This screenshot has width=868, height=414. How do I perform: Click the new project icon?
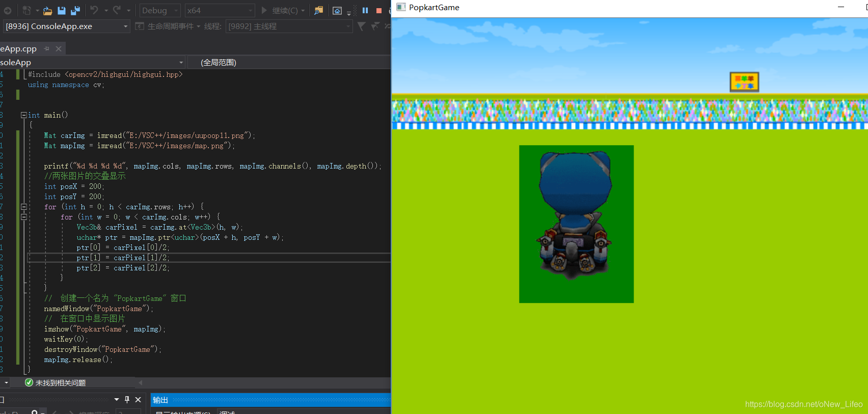27,10
